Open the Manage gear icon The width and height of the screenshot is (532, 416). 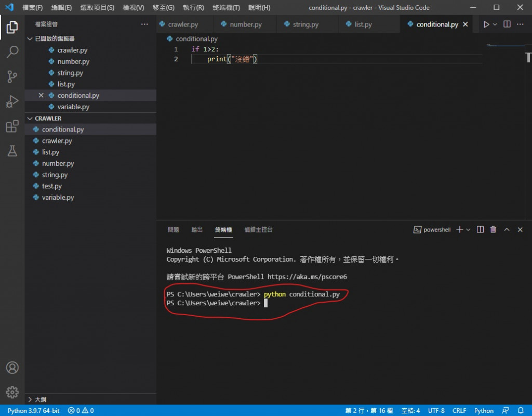point(12,392)
